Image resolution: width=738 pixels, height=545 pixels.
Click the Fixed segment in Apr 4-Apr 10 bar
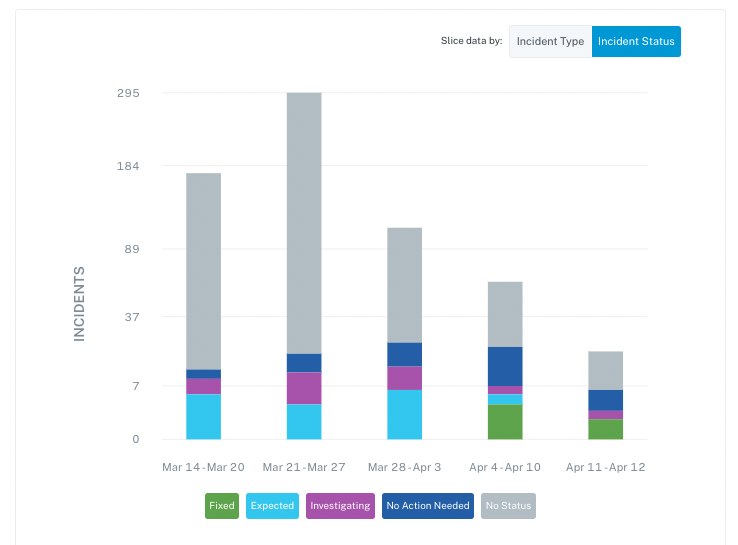click(505, 422)
